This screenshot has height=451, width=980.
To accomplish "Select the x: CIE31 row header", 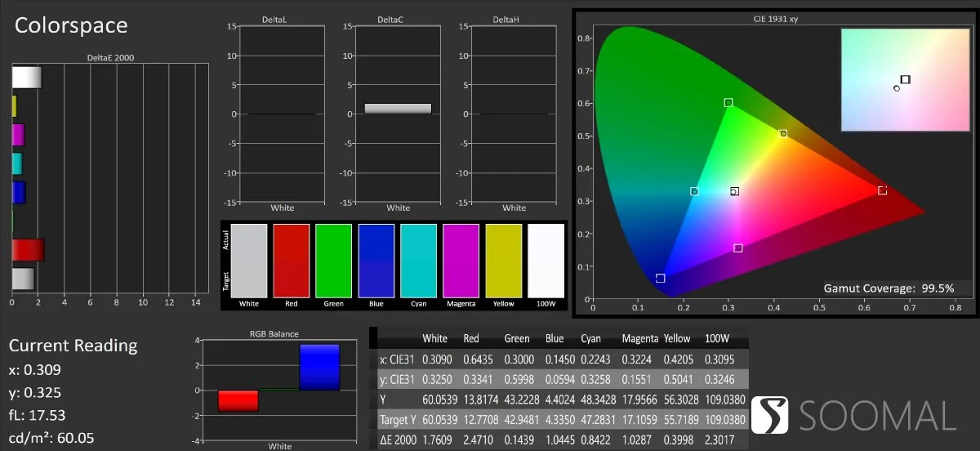I will [398, 359].
